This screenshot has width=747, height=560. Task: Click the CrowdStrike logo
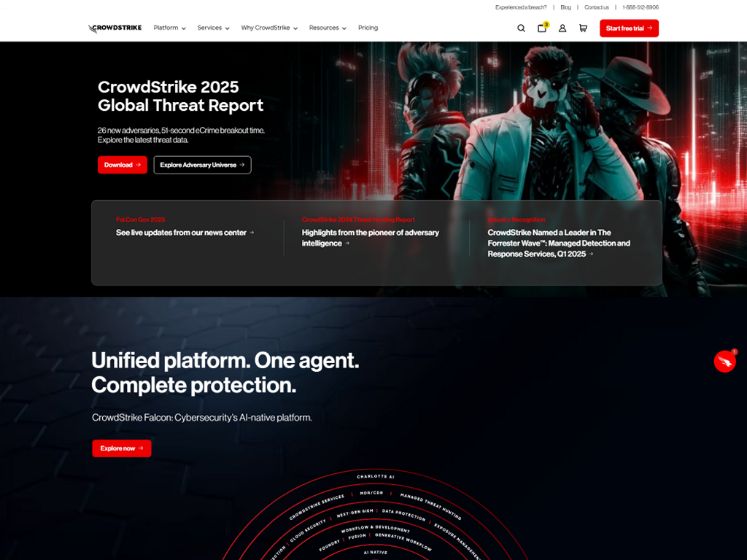tap(115, 28)
